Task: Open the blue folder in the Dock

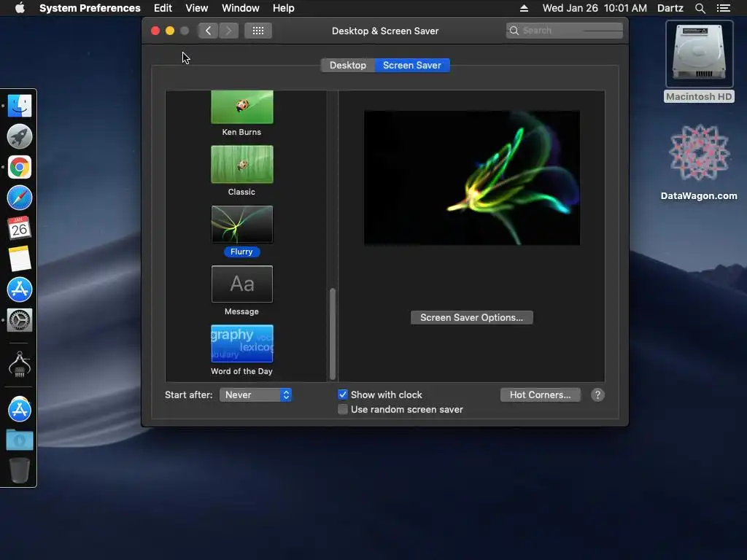Action: pos(20,440)
